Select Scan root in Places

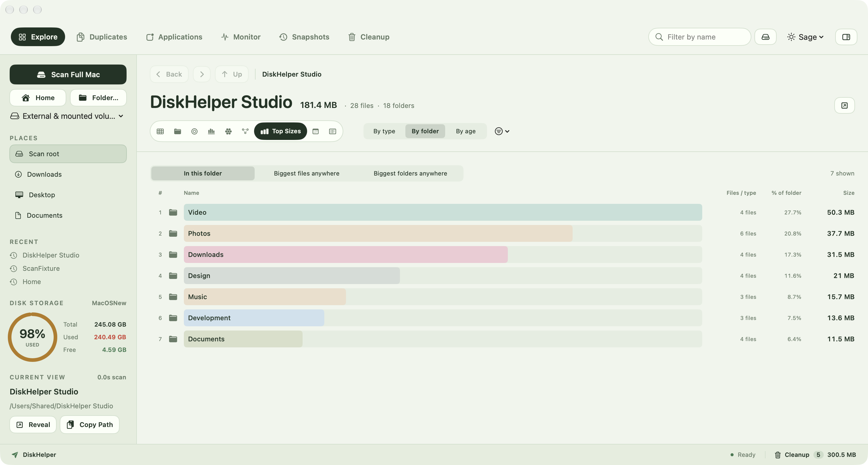tap(68, 154)
